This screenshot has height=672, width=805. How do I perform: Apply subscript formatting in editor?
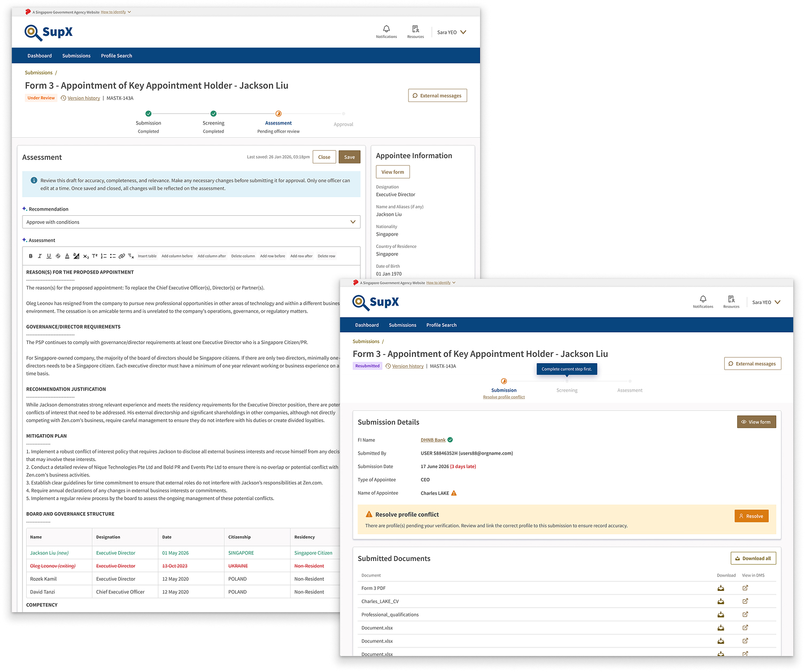86,256
